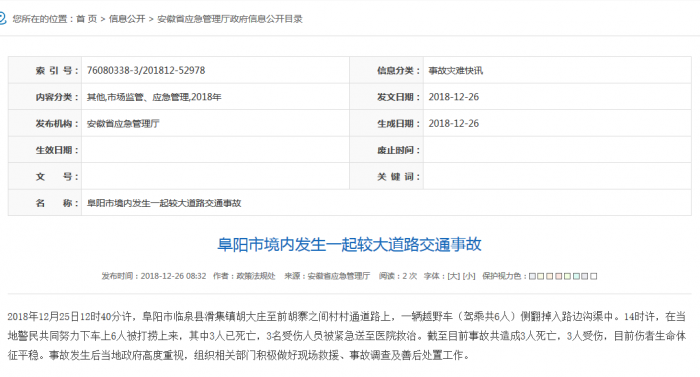
Task: Click 安徽省应急管理厅 in the 发布机构 row
Action: [x=123, y=123]
